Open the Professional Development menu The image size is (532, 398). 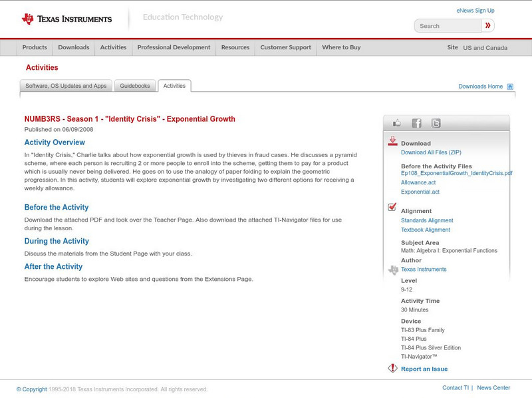click(174, 47)
